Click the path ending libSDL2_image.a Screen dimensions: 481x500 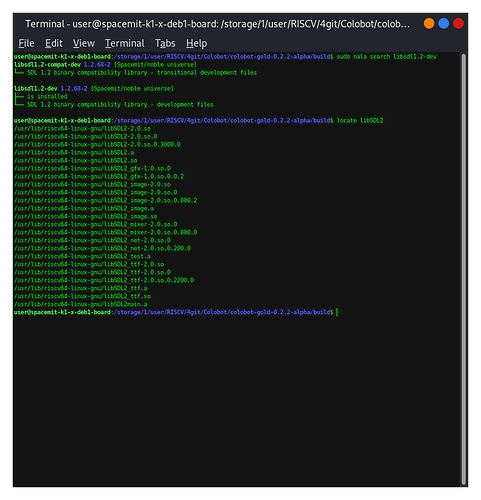84,209
